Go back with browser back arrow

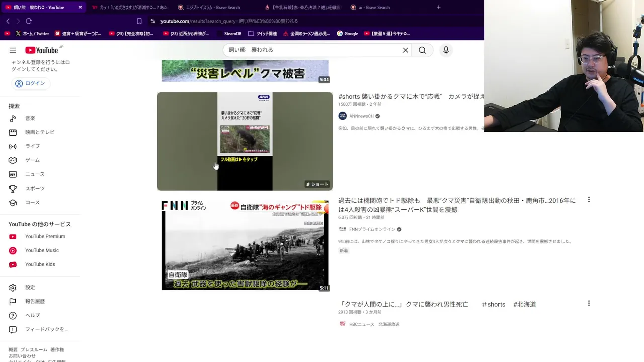pos(8,21)
